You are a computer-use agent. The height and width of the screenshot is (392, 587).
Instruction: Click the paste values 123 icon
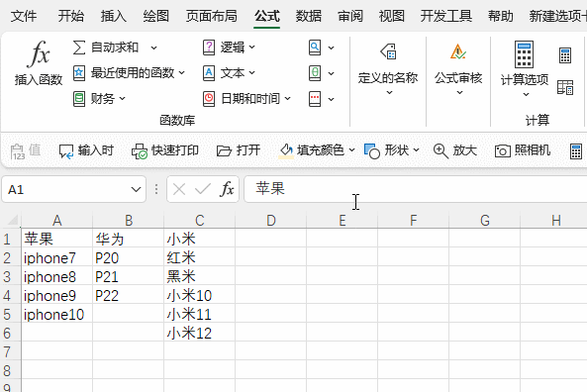coord(17,151)
